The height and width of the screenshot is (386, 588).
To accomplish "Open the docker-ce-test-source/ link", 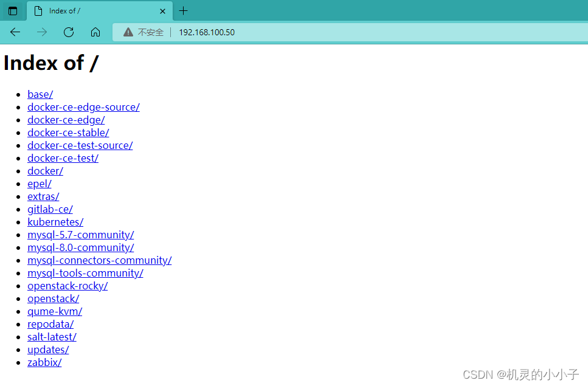I will 80,145.
